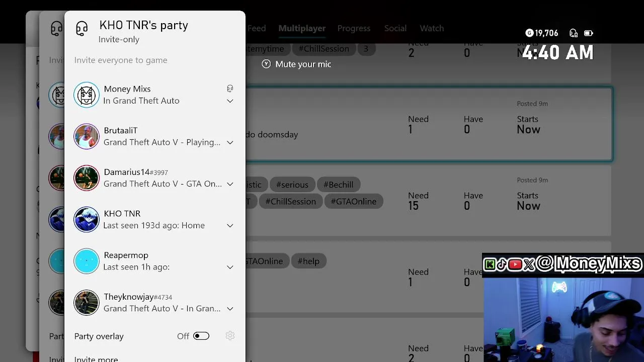This screenshot has height=362, width=644.
Task: Click Reapermop cyan avatar
Action: [x=87, y=261]
